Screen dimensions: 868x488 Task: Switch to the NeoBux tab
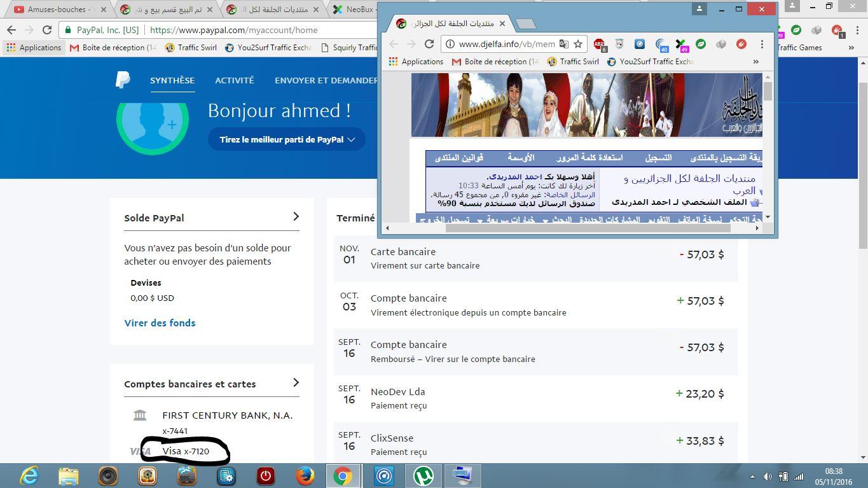point(359,10)
